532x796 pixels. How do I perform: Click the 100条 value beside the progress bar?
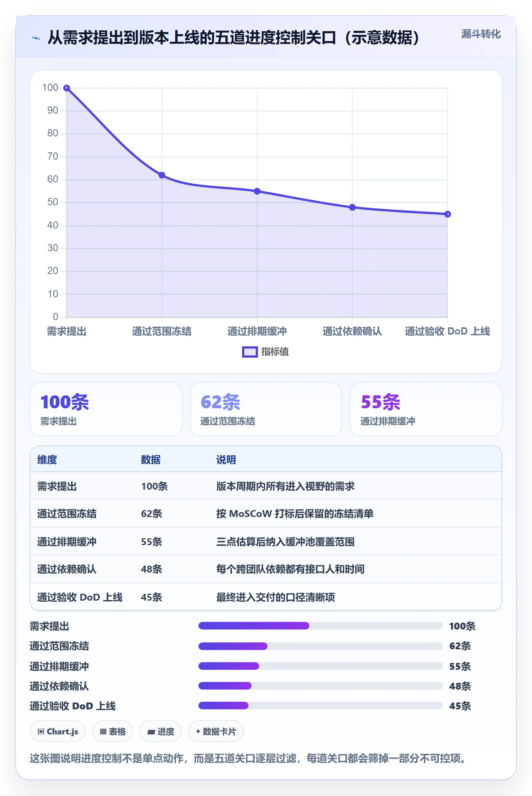(x=462, y=626)
